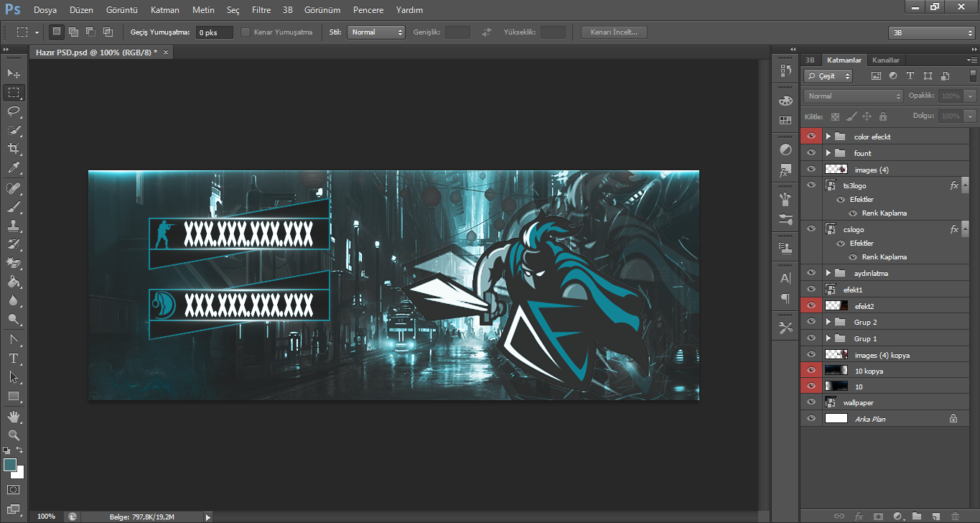Select the Renk Kaplama effect under cslogo
The width and height of the screenshot is (980, 523).
click(884, 257)
